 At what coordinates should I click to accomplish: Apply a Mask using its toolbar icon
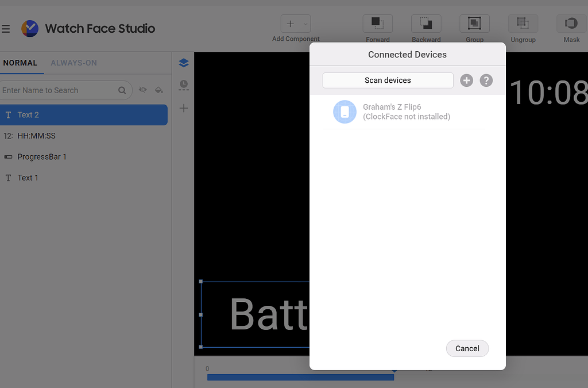[571, 24]
